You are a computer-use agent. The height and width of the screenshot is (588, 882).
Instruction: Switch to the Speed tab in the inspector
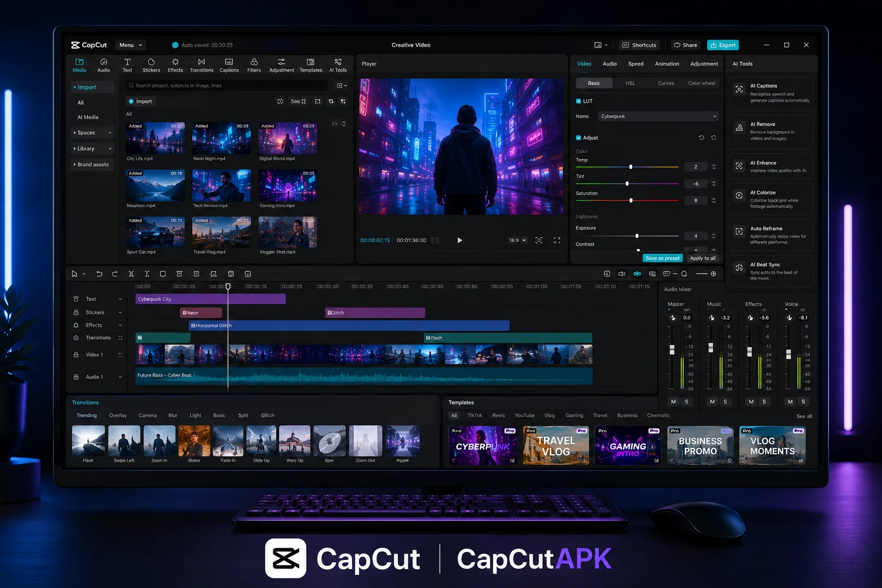click(x=636, y=64)
